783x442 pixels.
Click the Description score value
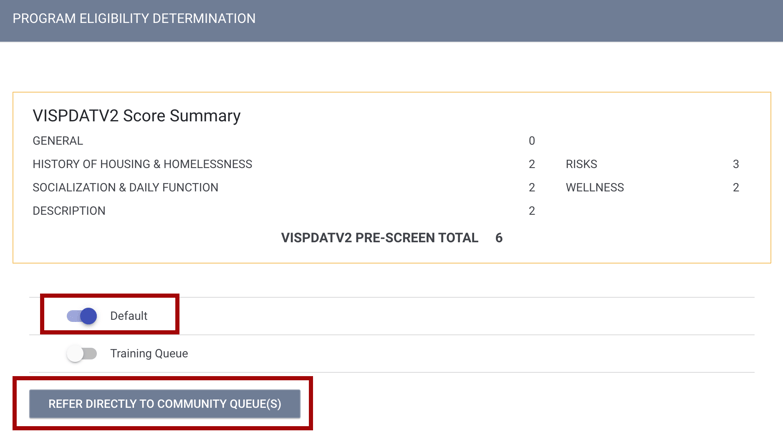tap(531, 211)
